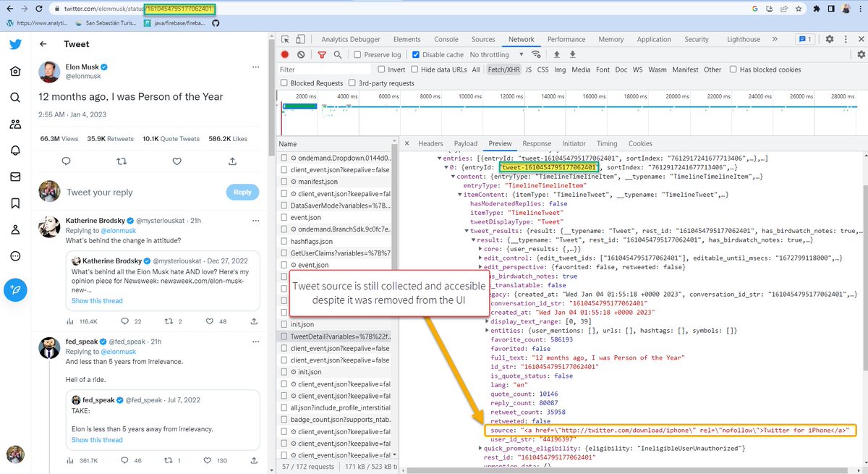Open Twitter Notifications bell icon

click(15, 150)
